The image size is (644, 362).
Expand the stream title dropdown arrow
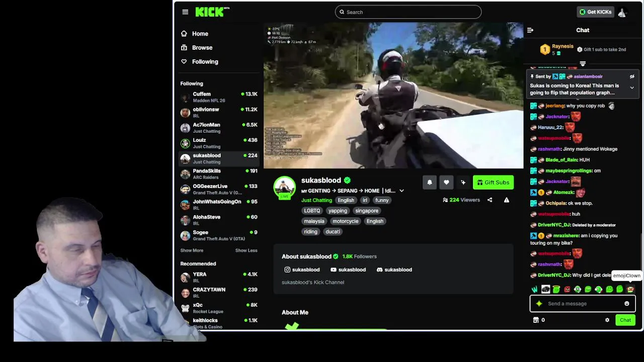tap(401, 191)
